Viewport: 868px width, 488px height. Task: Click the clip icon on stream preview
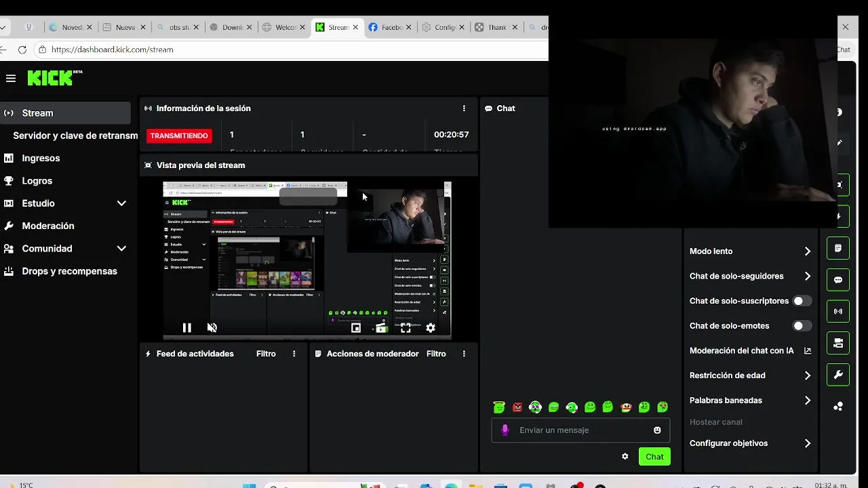point(381,328)
